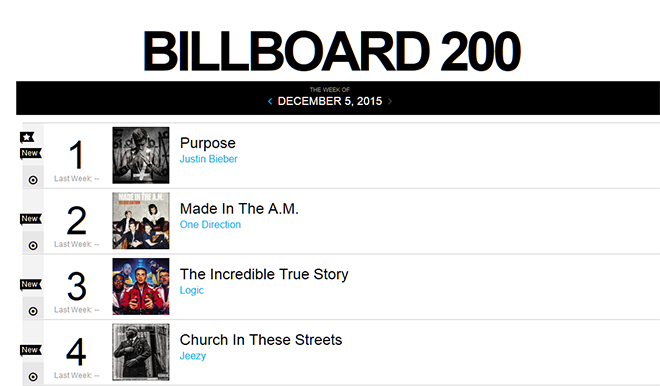The height and width of the screenshot is (386, 660).
Task: Go to next week with right chevron
Action: [390, 101]
